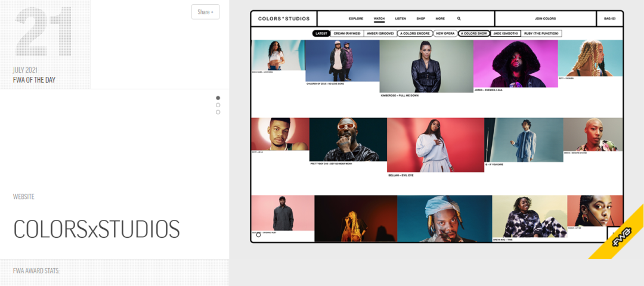644x286 pixels.
Task: Click the small circle icon at bottom-left of preview
Action: (258, 235)
